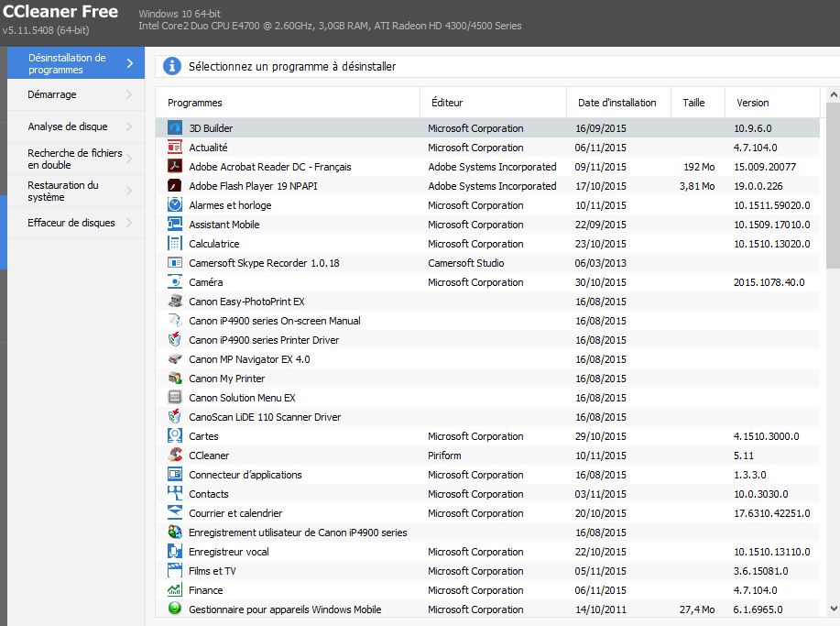Click the Piriform publisher cell
Image resolution: width=840 pixels, height=626 pixels.
(444, 456)
